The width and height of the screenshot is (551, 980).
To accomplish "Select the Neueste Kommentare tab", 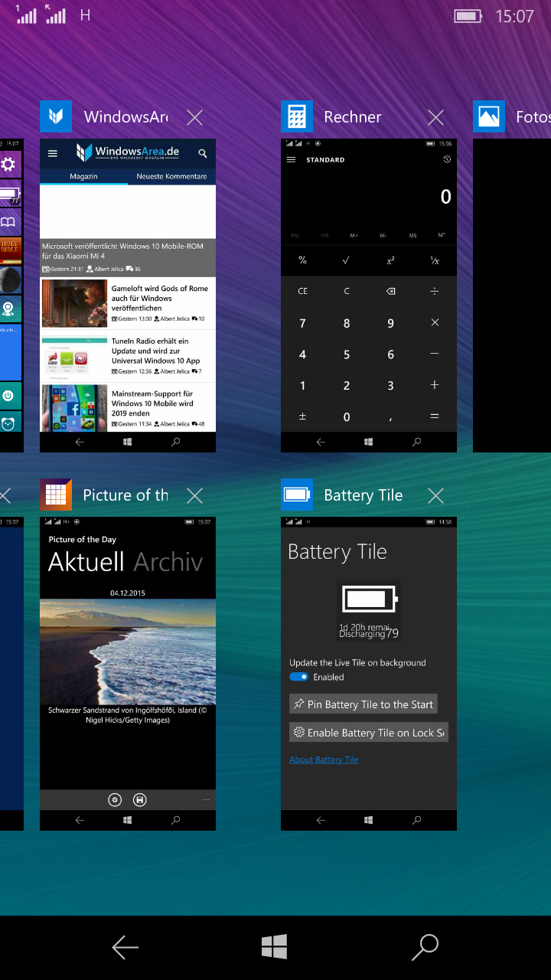I will [171, 176].
